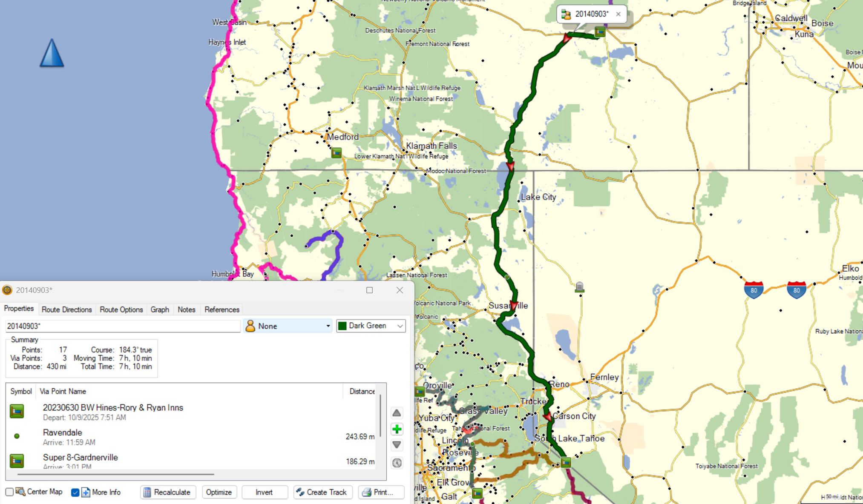Click the north arrow compass icon

pos(52,53)
